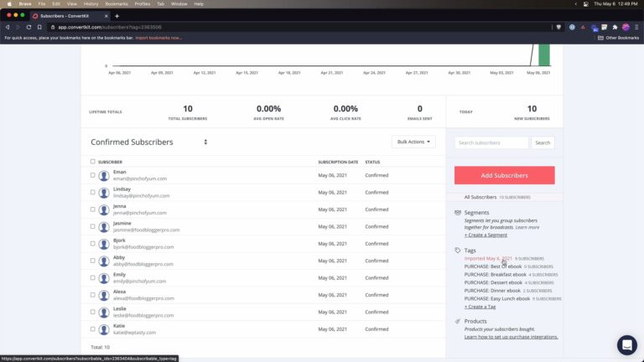Screen dimensions: 644x362
Task: Click + Create a Tag link
Action: click(x=480, y=307)
